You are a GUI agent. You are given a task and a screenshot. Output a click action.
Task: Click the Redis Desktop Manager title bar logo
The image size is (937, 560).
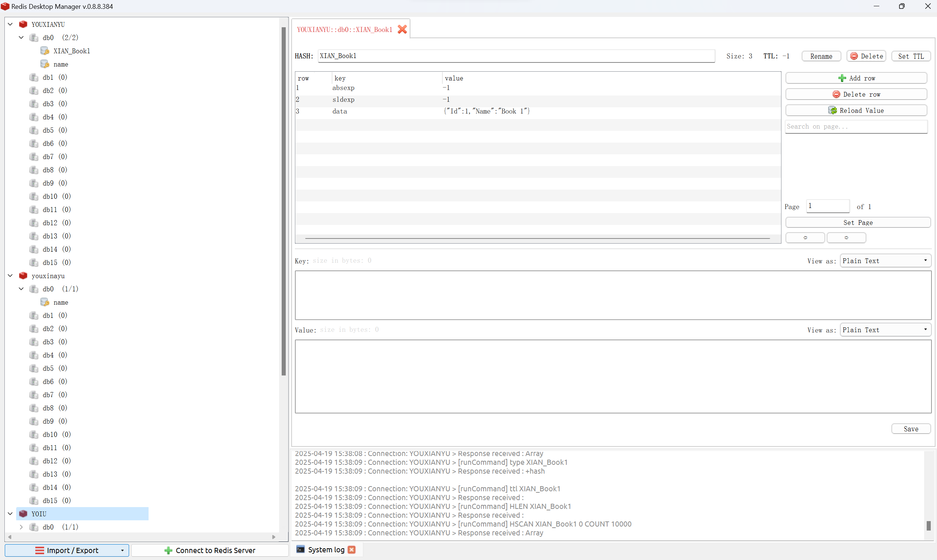[5, 6]
